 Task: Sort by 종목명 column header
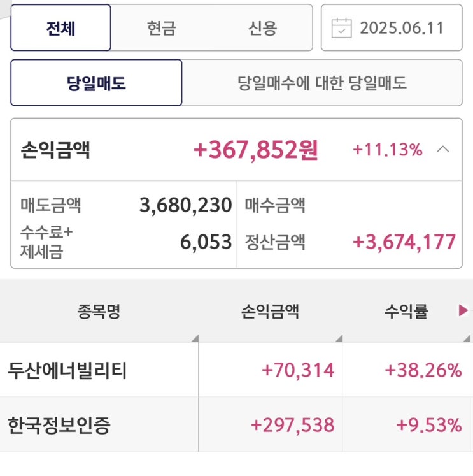click(x=99, y=311)
